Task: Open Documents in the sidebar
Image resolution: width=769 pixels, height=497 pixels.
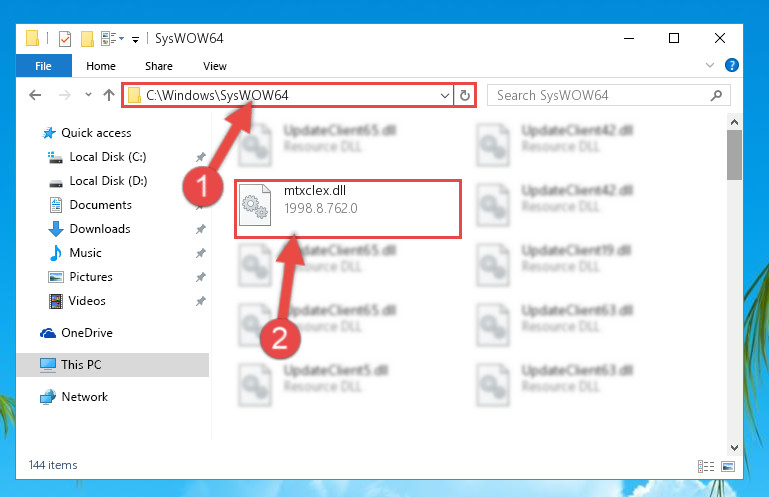Action: (x=101, y=205)
